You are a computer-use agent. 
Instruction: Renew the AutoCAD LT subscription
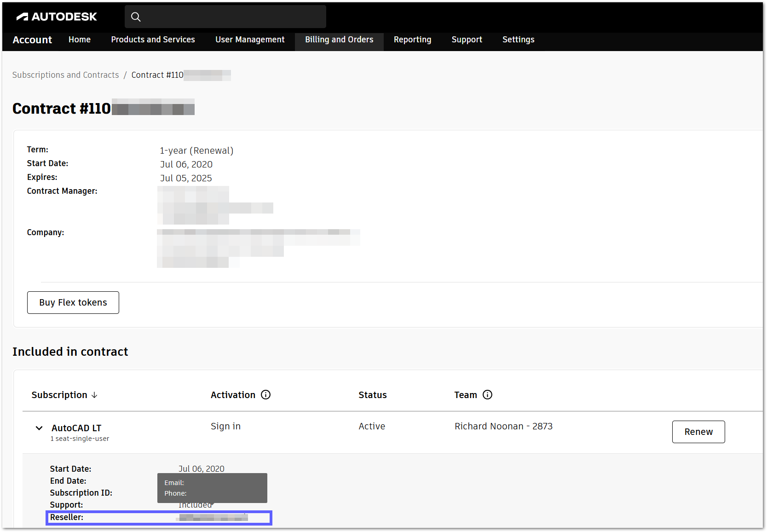pyautogui.click(x=698, y=432)
